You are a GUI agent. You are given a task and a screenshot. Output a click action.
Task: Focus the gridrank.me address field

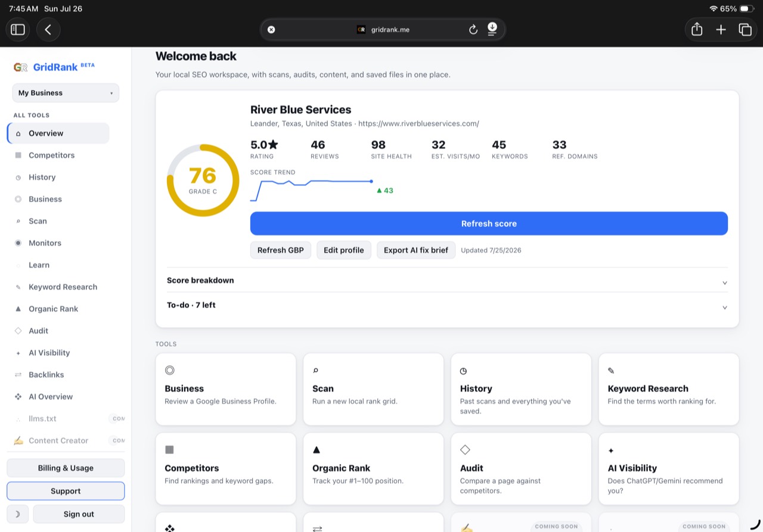point(383,29)
